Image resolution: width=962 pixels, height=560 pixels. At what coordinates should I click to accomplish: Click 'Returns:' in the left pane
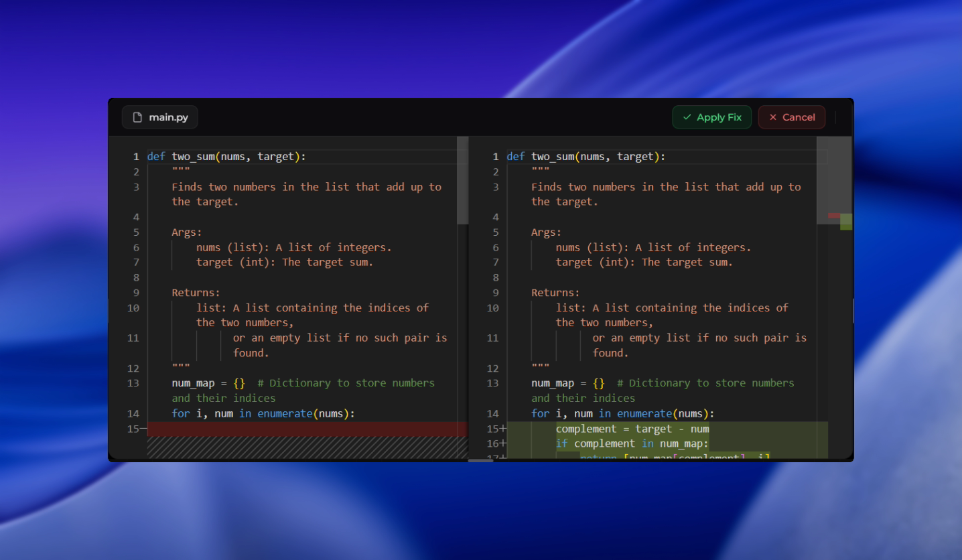click(x=196, y=293)
